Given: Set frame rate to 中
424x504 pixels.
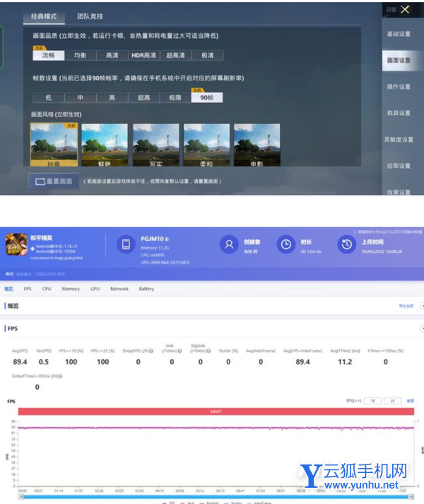Looking at the screenshot, I should point(80,97).
